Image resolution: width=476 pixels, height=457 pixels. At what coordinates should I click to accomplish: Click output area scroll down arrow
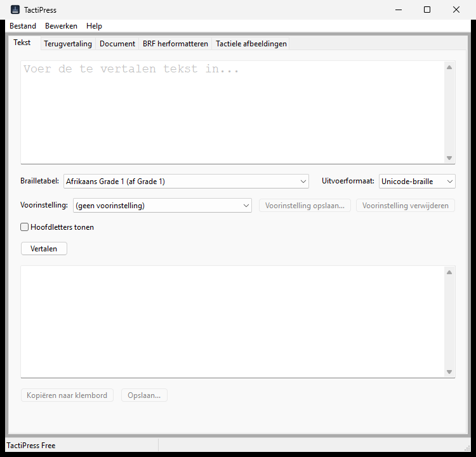[449, 372]
